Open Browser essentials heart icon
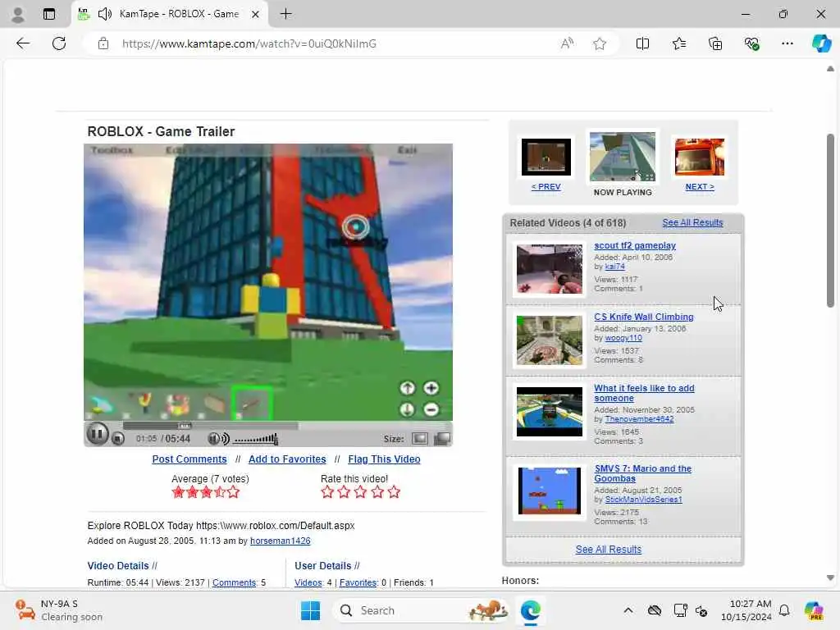This screenshot has width=840, height=630. 751,43
